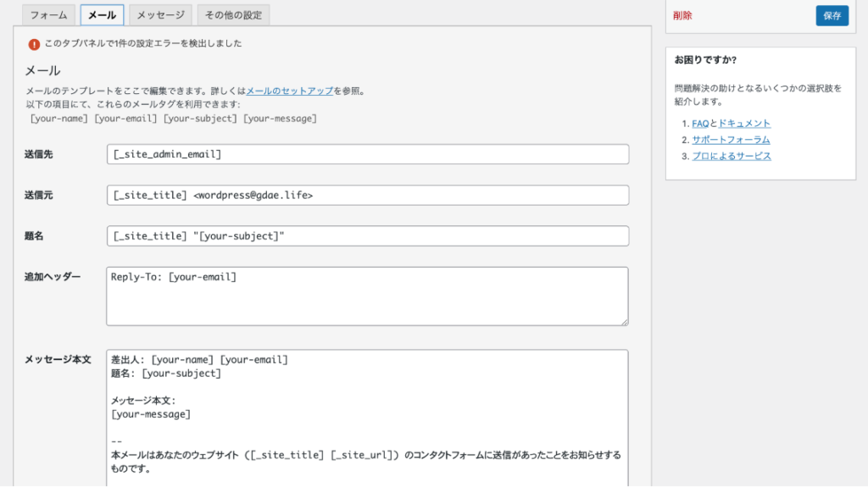Image resolution: width=868 pixels, height=487 pixels.
Task: Click inside the 追加ヘッダー textarea
Action: pos(368,296)
